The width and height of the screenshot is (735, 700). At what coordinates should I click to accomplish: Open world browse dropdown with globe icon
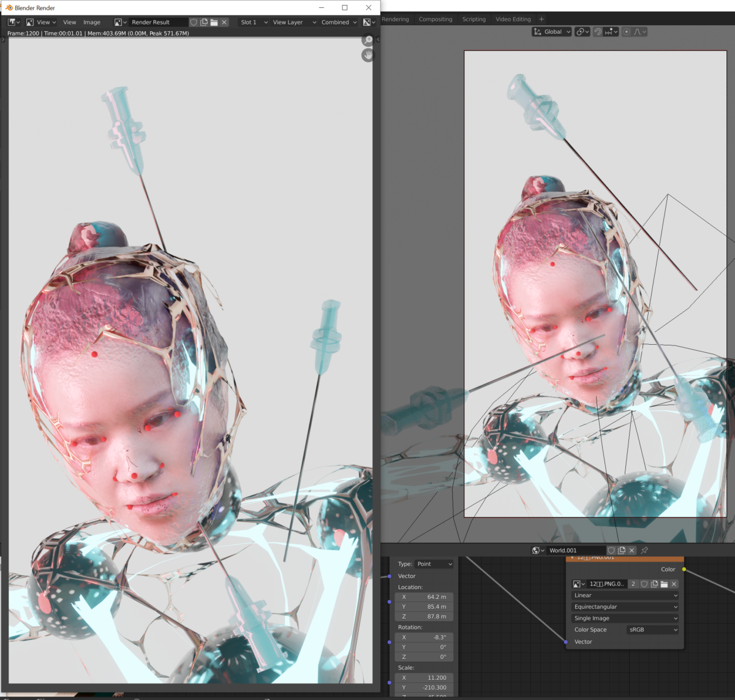click(538, 551)
